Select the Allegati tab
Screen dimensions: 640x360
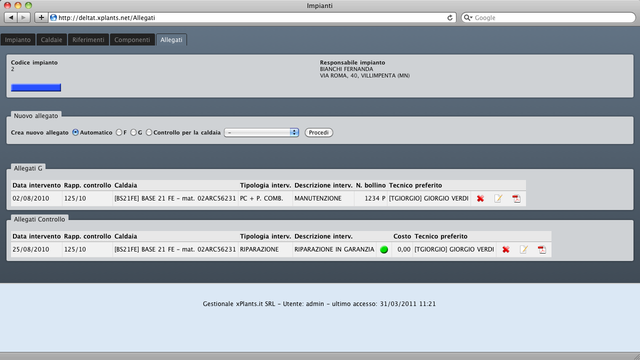pyautogui.click(x=171, y=40)
